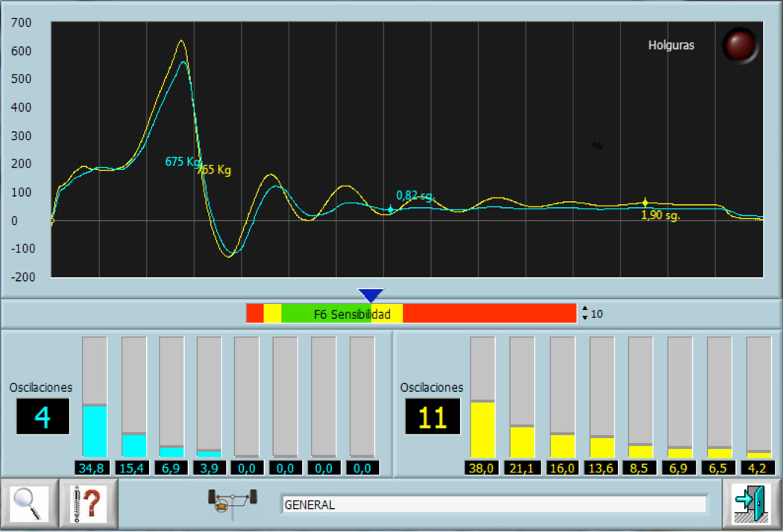Click the 675 Kg cyan peak label

click(x=183, y=162)
